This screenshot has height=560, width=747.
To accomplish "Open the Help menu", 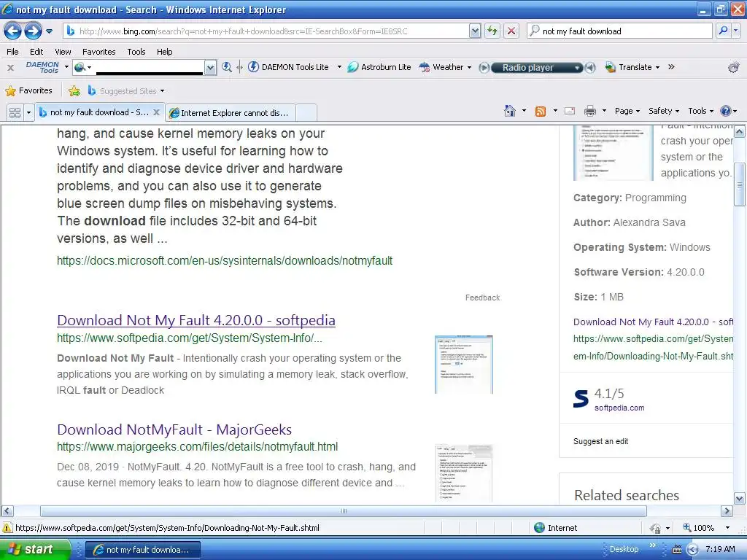I will coord(164,52).
